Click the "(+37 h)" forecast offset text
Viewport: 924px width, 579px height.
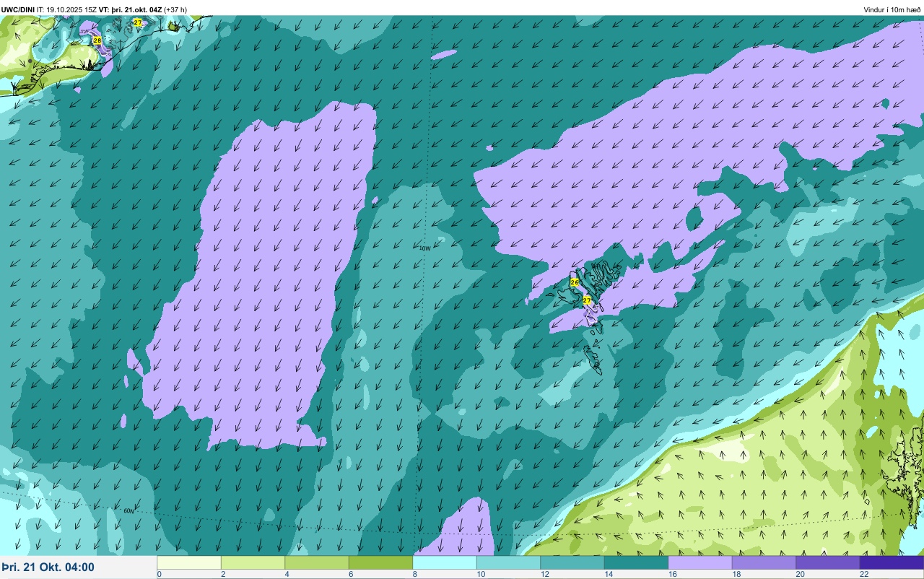pos(175,9)
